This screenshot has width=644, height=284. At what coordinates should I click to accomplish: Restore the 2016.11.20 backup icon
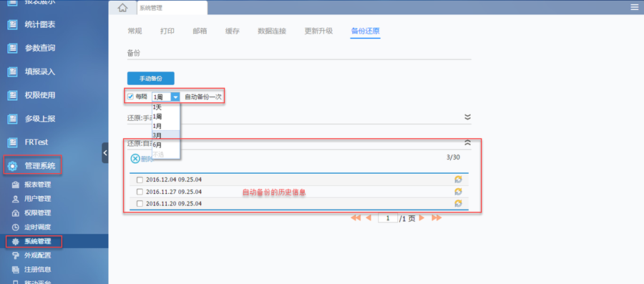coord(459,203)
